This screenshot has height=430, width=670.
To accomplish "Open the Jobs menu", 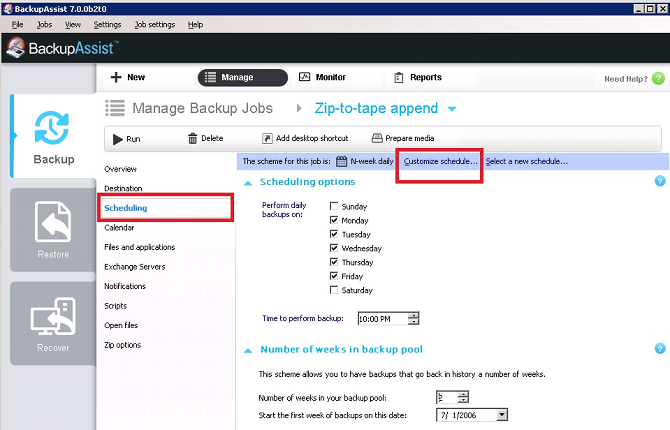I will tap(44, 25).
